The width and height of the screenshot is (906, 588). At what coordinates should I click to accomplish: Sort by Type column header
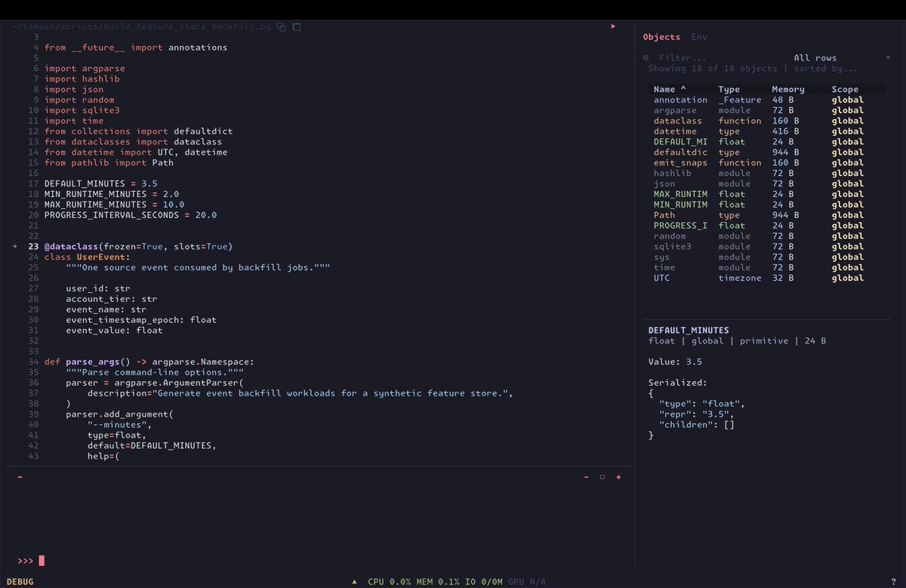(x=729, y=89)
